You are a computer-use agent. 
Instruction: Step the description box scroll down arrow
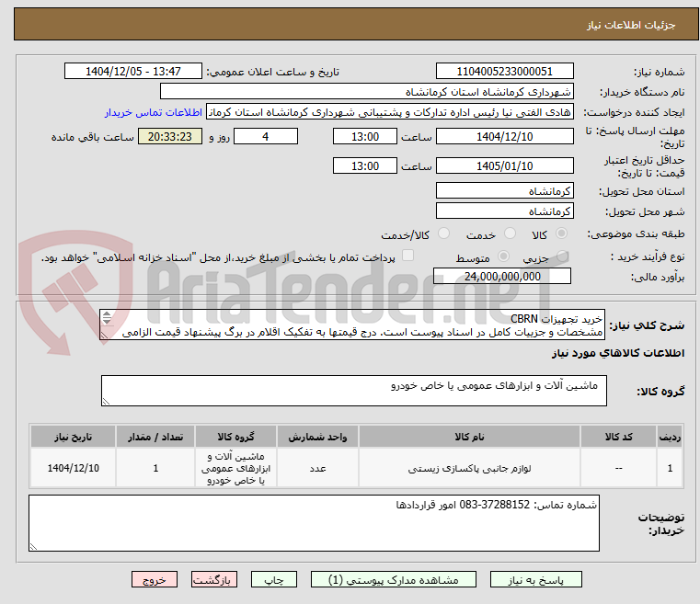point(107,321)
